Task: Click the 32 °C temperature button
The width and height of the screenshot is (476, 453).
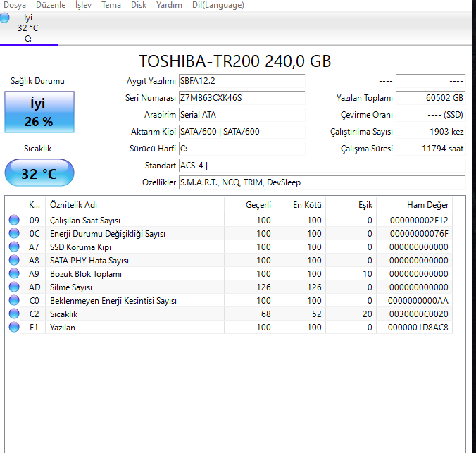Action: click(39, 173)
